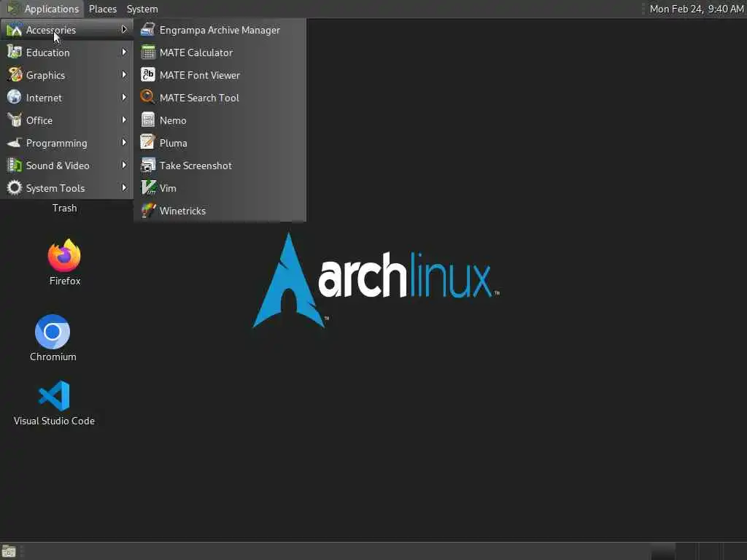This screenshot has width=747, height=560.
Task: Expand the System Tools submenu arrow
Action: pyautogui.click(x=124, y=187)
